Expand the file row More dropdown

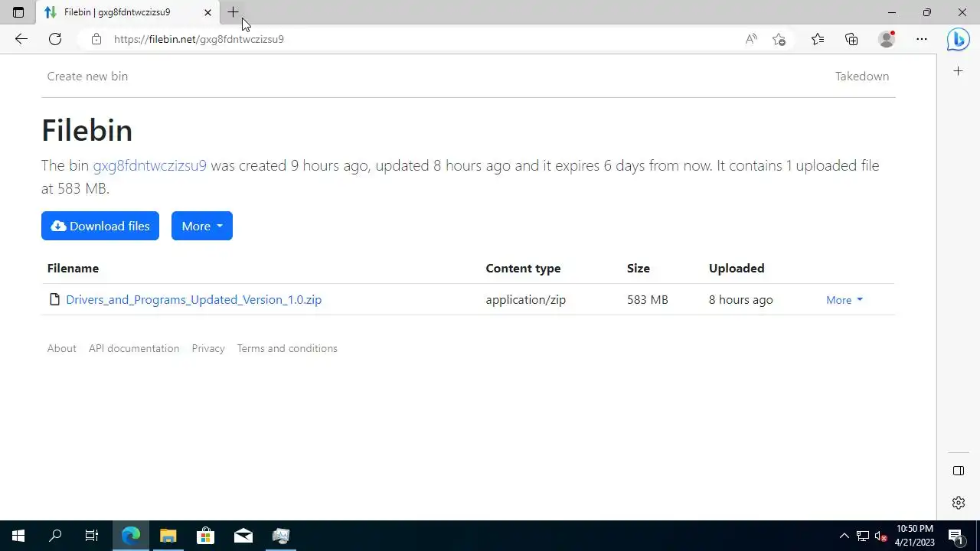844,300
